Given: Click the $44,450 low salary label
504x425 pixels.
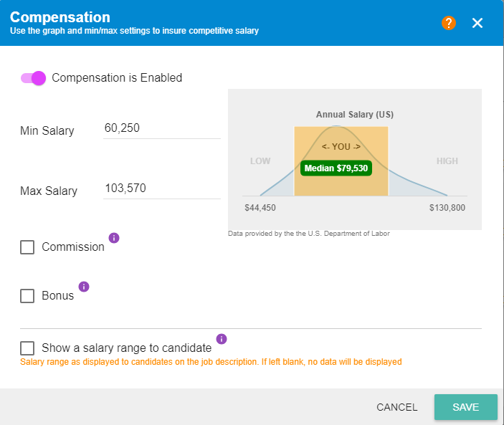Looking at the screenshot, I should [260, 208].
